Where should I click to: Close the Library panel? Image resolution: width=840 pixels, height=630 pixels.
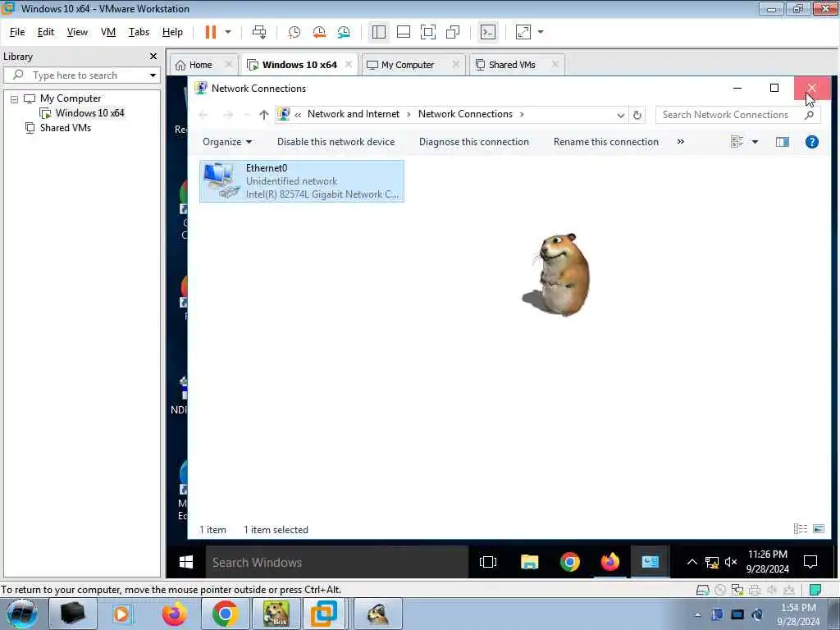(x=153, y=57)
